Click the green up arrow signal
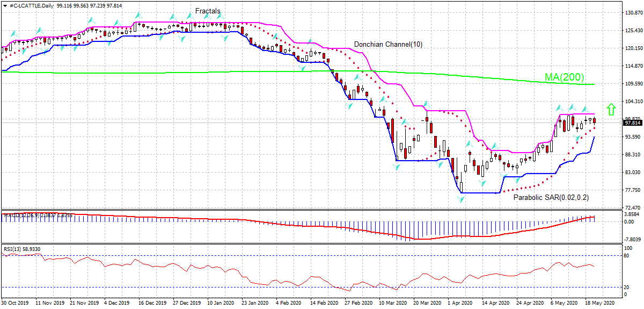This screenshot has height=309, width=644. tap(610, 109)
